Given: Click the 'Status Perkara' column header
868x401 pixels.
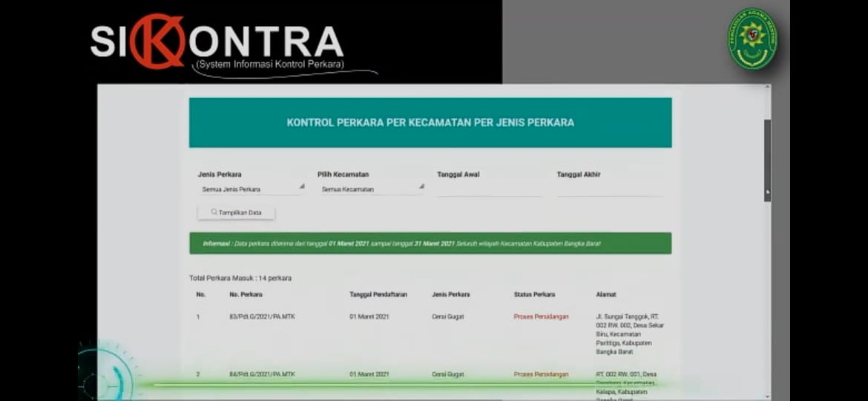Looking at the screenshot, I should pos(534,295).
